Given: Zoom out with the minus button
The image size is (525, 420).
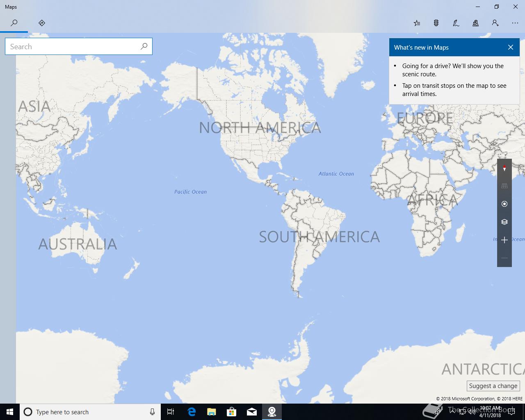Looking at the screenshot, I should (x=504, y=258).
